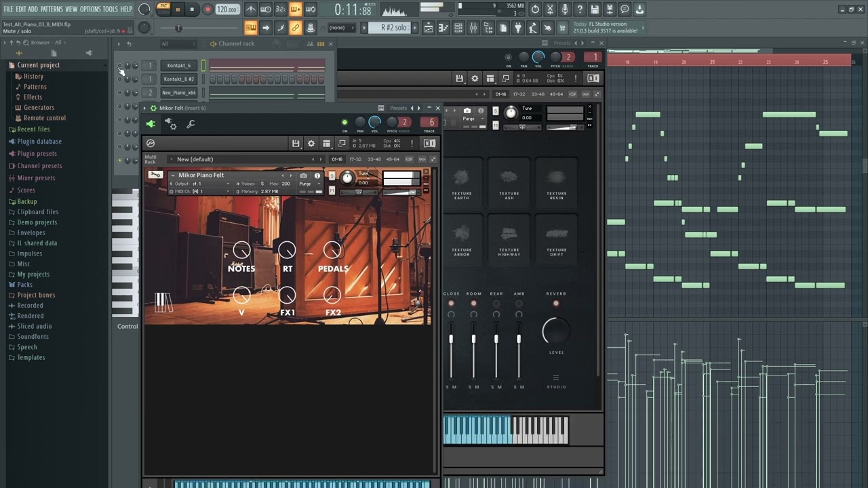Open the wrench settings icon in Mikor Felt
The image size is (868, 488).
191,124
